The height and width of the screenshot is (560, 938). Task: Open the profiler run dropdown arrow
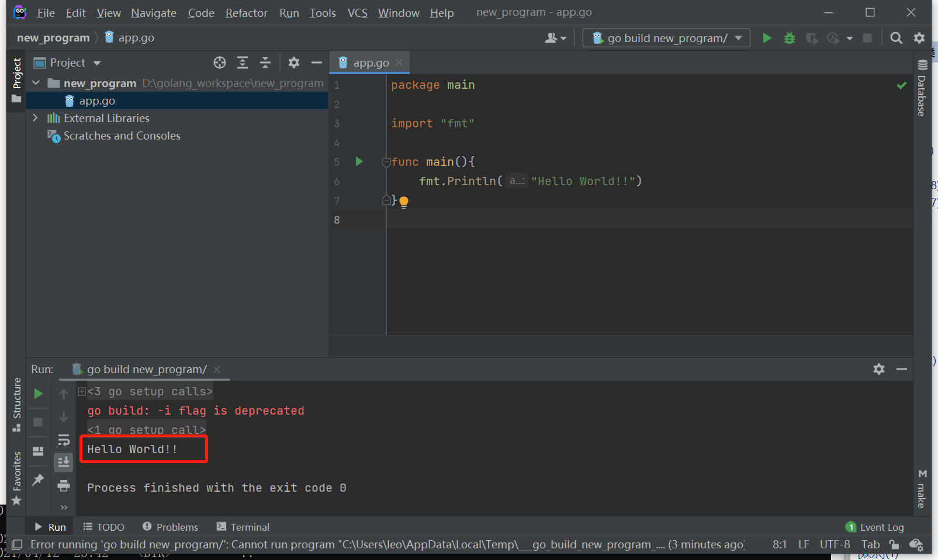[849, 39]
